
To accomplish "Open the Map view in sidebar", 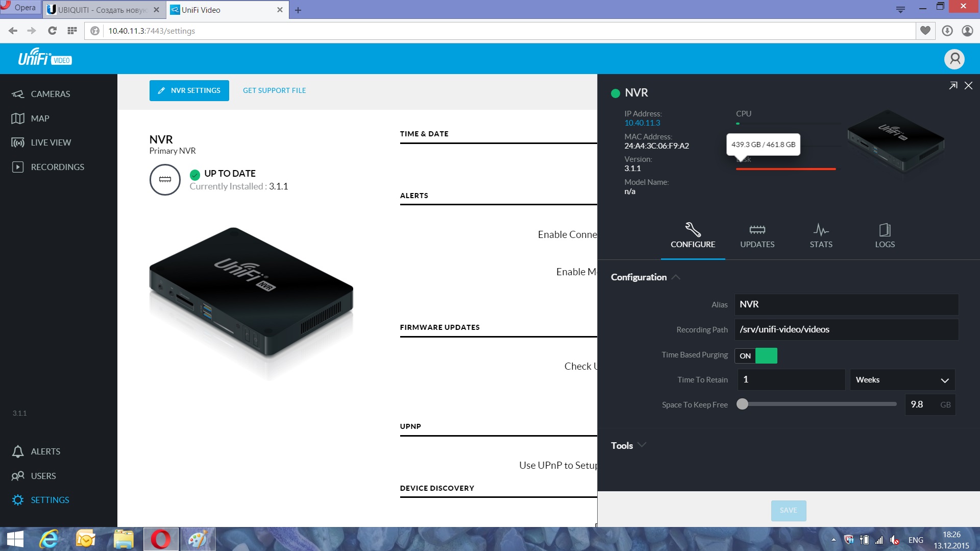I will pos(30,118).
